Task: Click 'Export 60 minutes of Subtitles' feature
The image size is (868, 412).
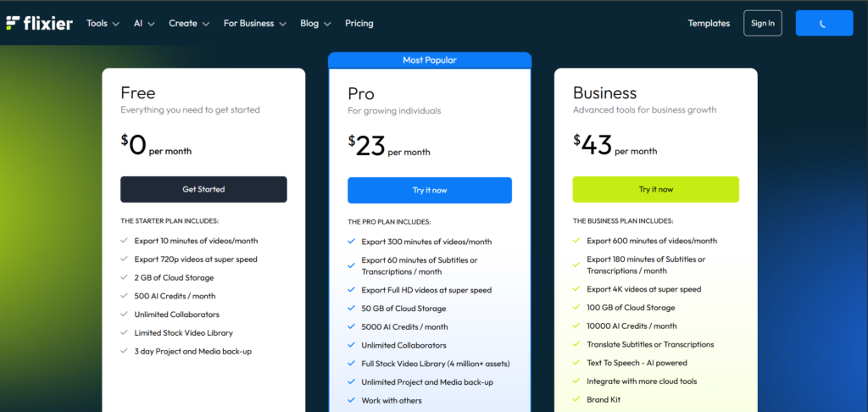Action: [x=420, y=266]
